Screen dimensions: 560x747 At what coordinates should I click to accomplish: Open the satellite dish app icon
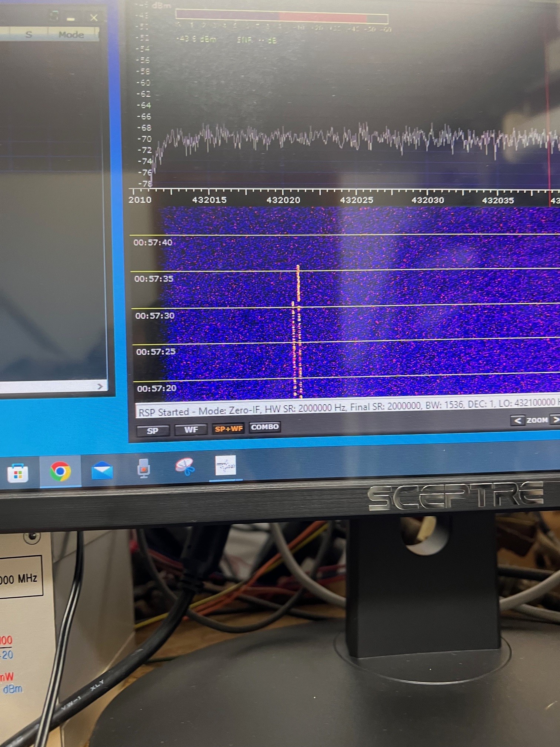[185, 467]
